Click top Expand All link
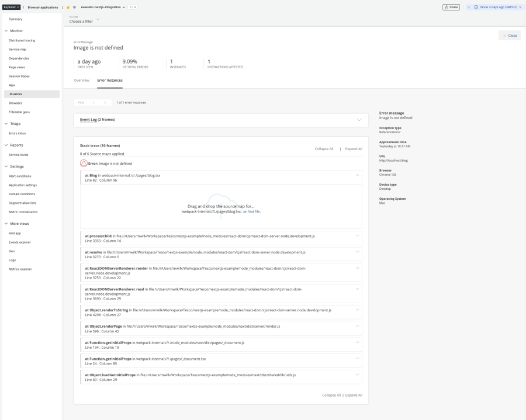This screenshot has width=526, height=420. (354, 149)
